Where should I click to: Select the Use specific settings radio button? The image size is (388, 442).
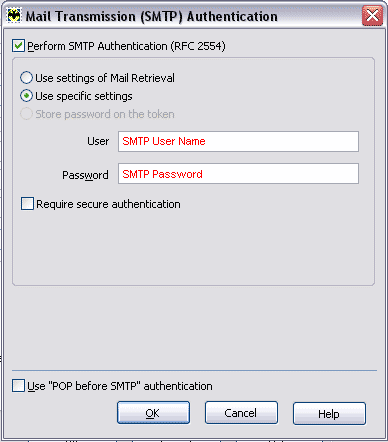(x=26, y=96)
